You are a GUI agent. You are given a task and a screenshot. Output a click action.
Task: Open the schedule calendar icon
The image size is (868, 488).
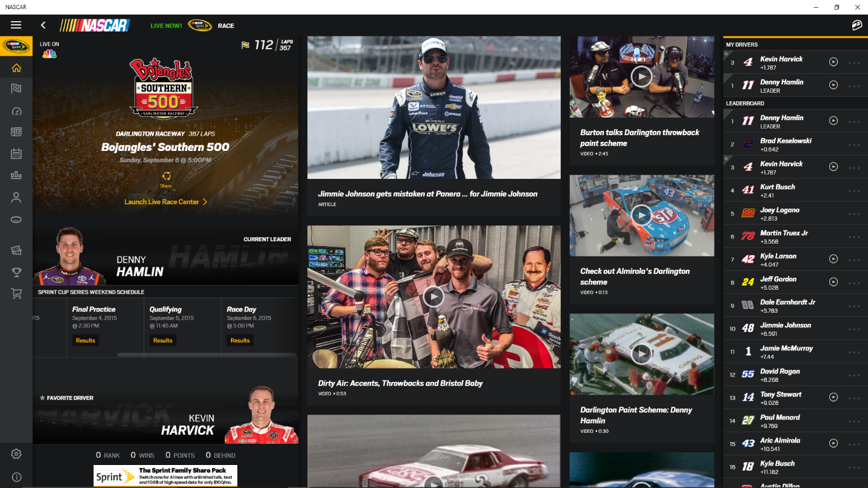16,153
